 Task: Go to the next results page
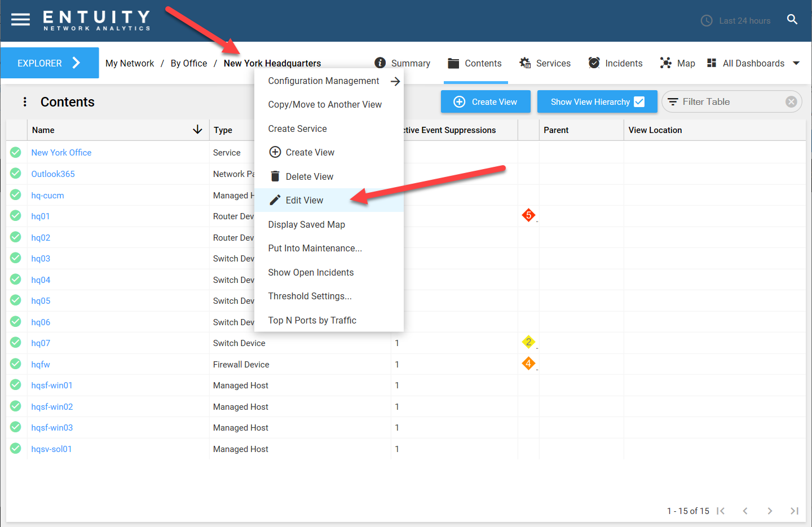pos(770,511)
